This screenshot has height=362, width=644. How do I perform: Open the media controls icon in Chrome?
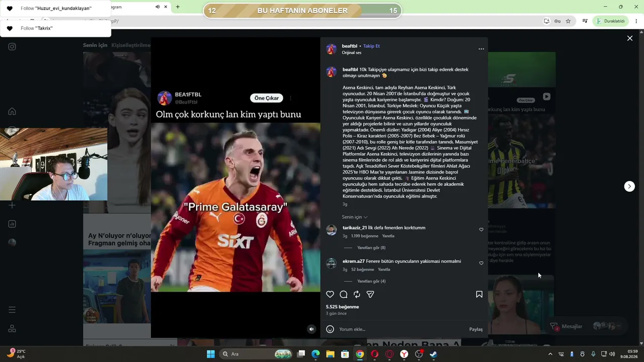click(585, 21)
